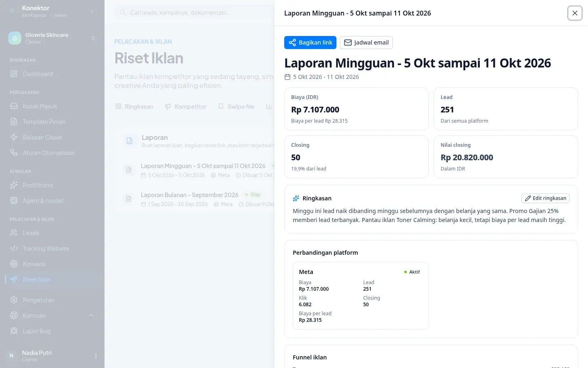Screen dimensions: 588x368
Task: Close the weekly report panel
Action: pos(575,13)
